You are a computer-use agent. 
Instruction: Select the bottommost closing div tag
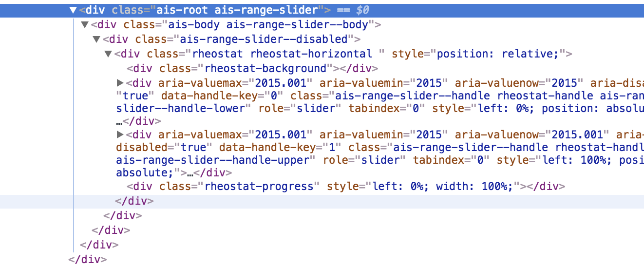[x=88, y=259]
